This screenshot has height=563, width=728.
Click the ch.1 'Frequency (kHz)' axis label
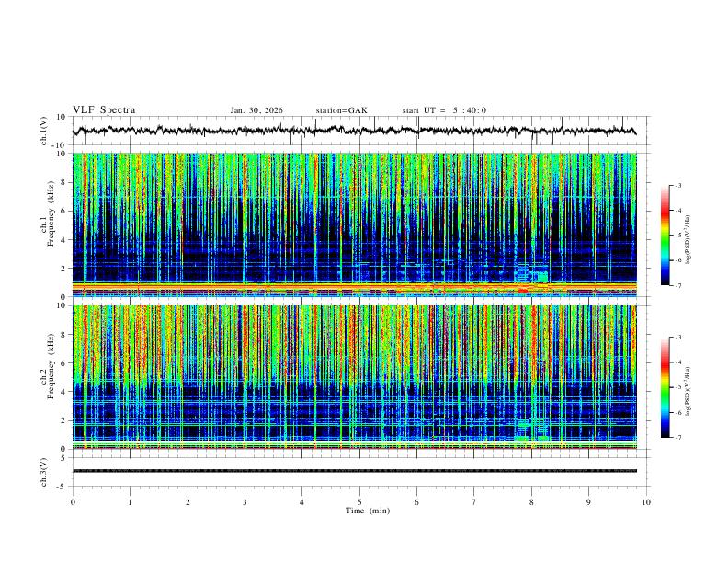coord(51,213)
